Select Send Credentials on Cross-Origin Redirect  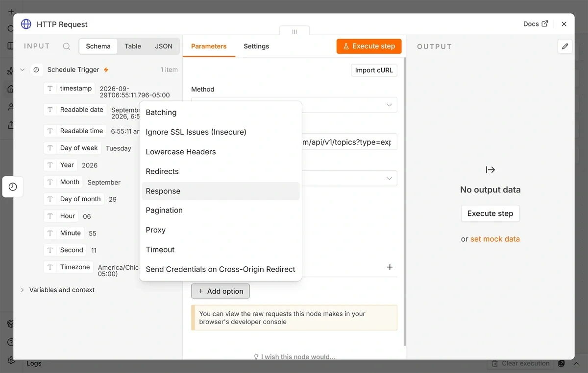(x=220, y=269)
